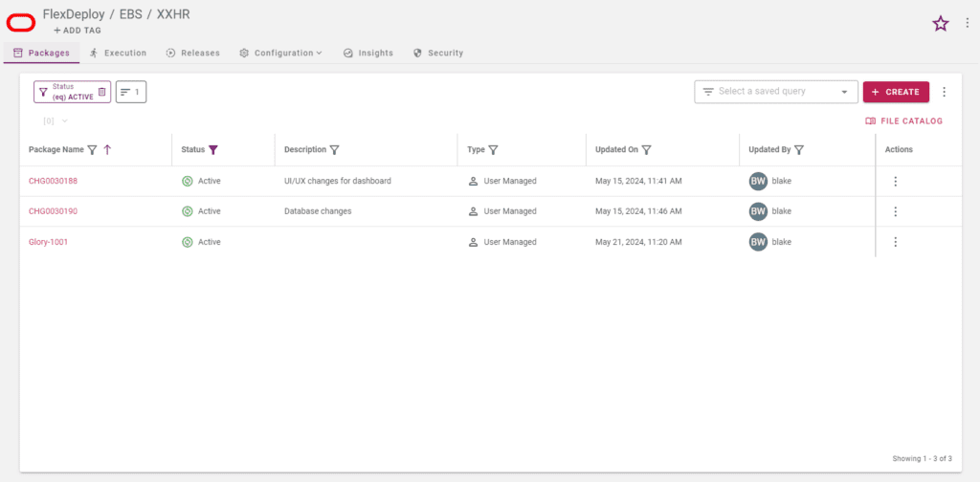Click the Updated On column header label
The width and height of the screenshot is (980, 482).
(616, 150)
